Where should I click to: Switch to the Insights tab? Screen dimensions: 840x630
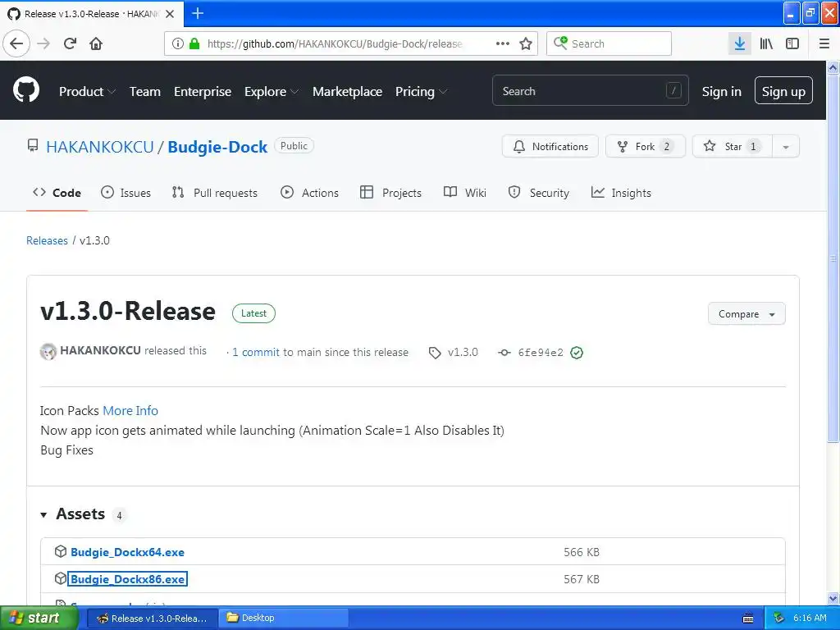point(621,193)
